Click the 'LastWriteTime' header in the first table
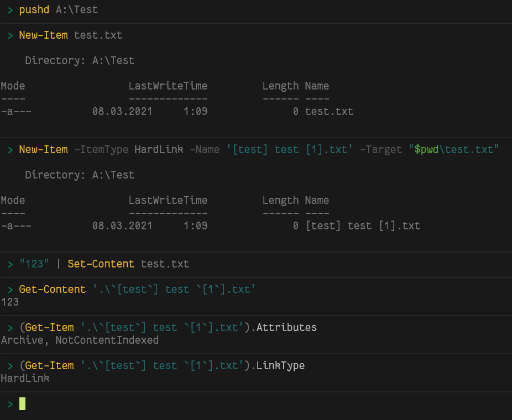Image resolution: width=512 pixels, height=420 pixels. tap(168, 86)
